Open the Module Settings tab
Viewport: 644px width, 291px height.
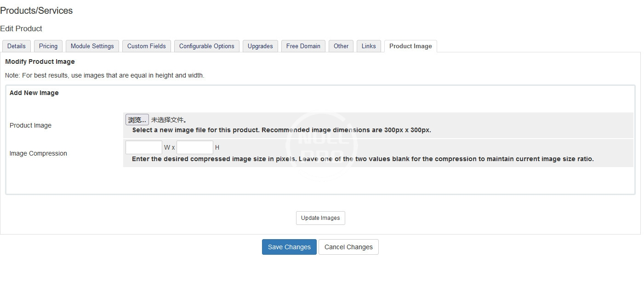pos(92,46)
